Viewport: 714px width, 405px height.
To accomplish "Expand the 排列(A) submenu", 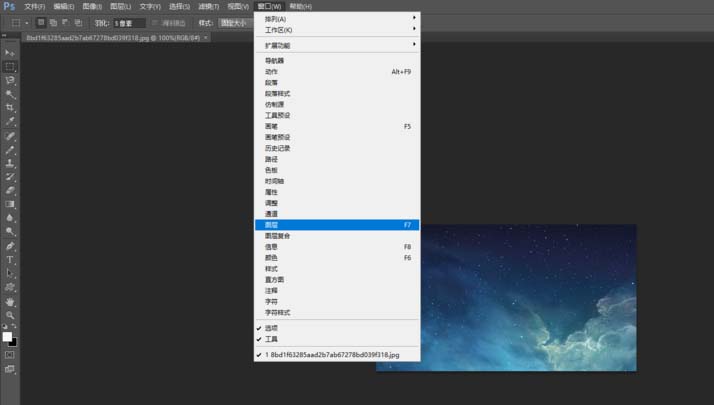I will pyautogui.click(x=337, y=19).
